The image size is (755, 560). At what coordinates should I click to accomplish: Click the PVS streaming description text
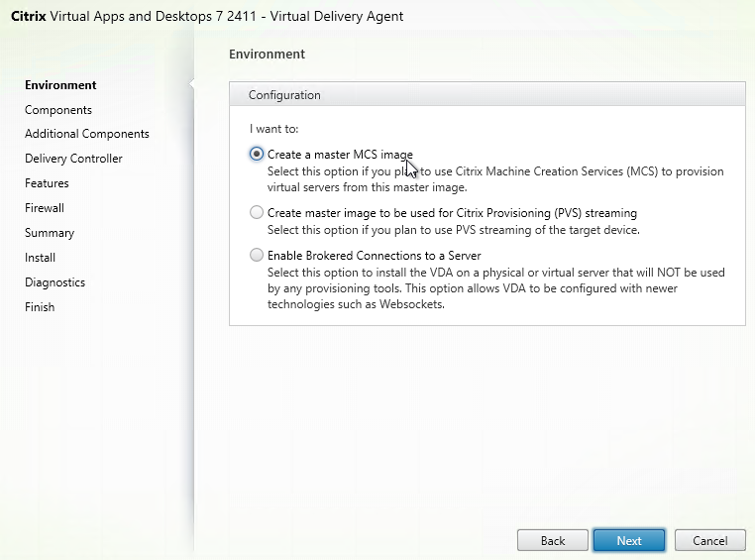coord(454,230)
